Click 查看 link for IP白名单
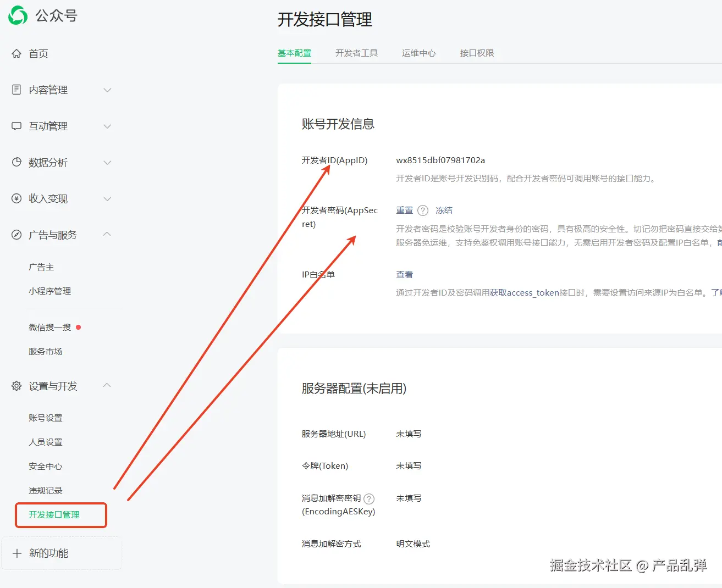This screenshot has height=588, width=722. (x=404, y=275)
